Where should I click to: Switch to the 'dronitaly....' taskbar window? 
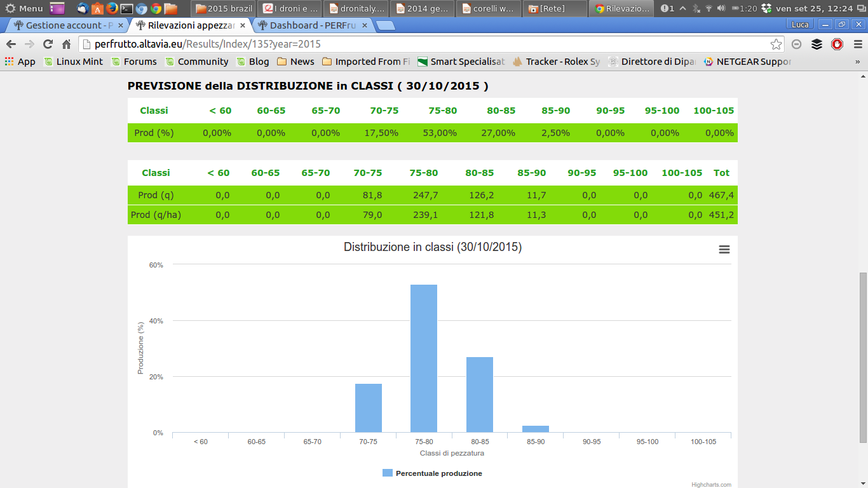pos(356,9)
